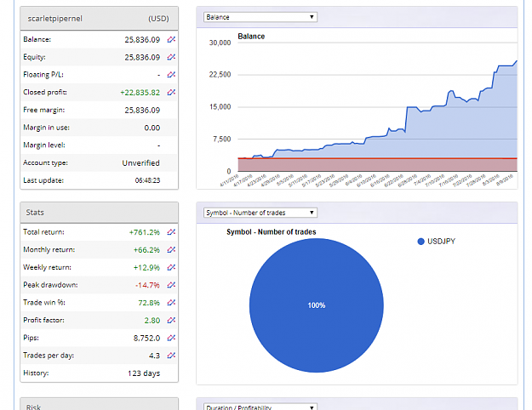Open the Symbol - Number of trades dropdown
The image size is (532, 410).
(x=260, y=213)
